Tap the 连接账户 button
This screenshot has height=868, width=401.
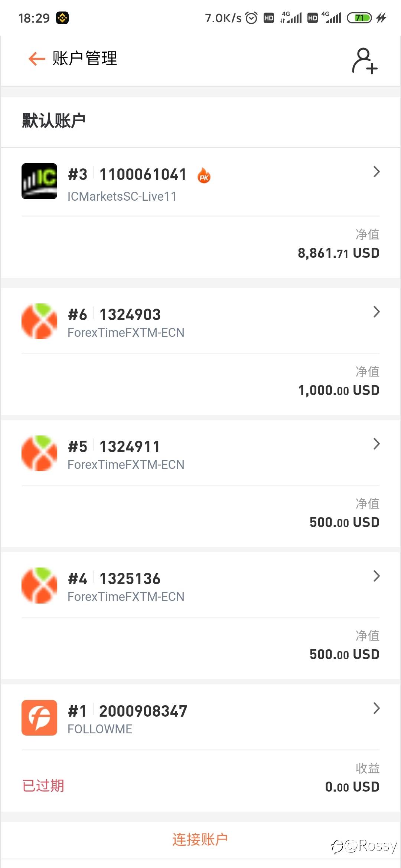200,839
